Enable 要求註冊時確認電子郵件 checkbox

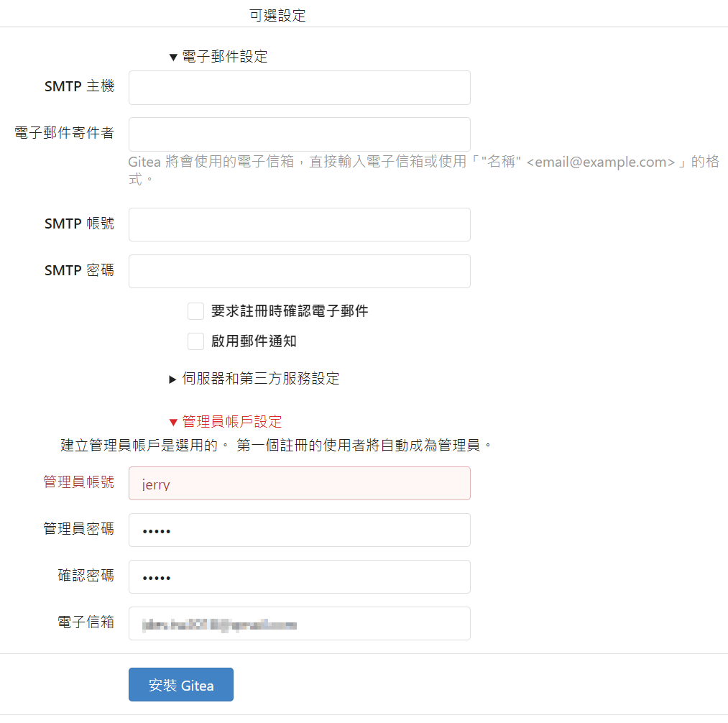pos(196,311)
